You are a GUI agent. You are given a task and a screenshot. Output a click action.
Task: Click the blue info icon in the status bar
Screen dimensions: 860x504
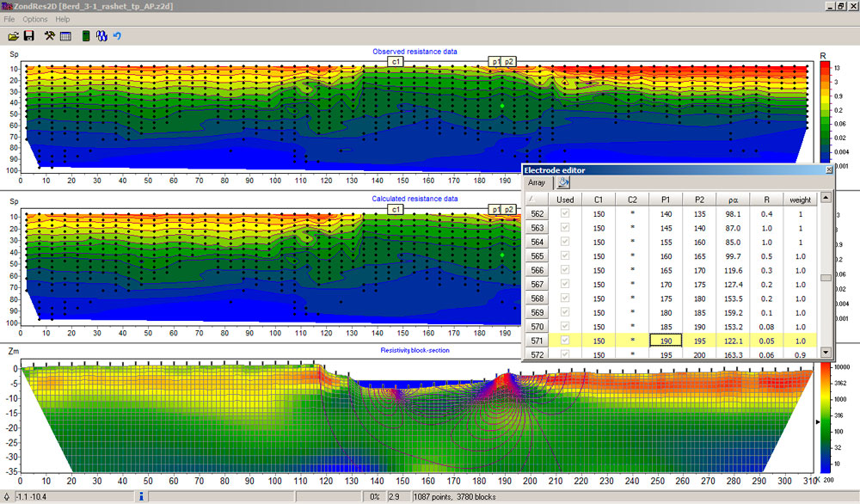click(x=140, y=496)
